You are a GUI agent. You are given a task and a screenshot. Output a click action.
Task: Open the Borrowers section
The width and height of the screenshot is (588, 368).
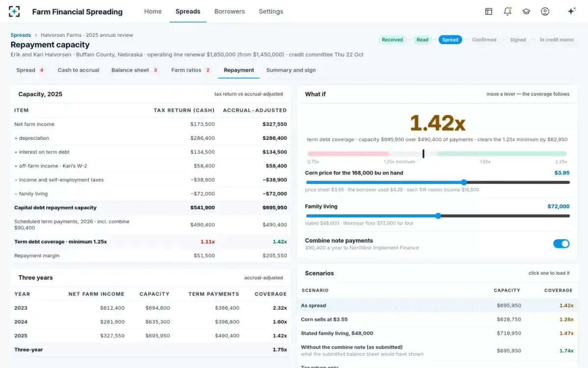[229, 11]
